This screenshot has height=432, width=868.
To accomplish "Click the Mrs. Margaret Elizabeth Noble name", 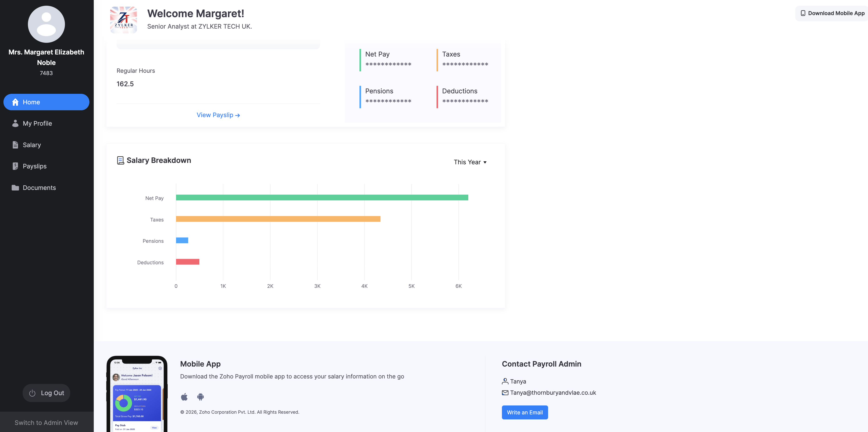I will click(46, 57).
